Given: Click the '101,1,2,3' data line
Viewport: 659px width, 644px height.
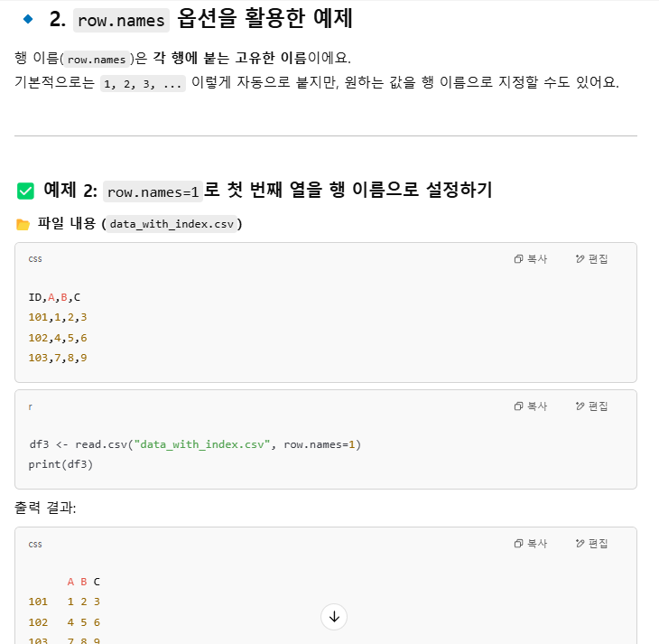Looking at the screenshot, I should [x=58, y=317].
